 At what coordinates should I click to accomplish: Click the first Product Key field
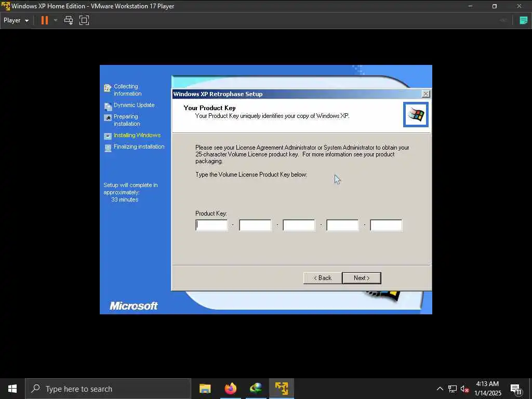pos(212,225)
